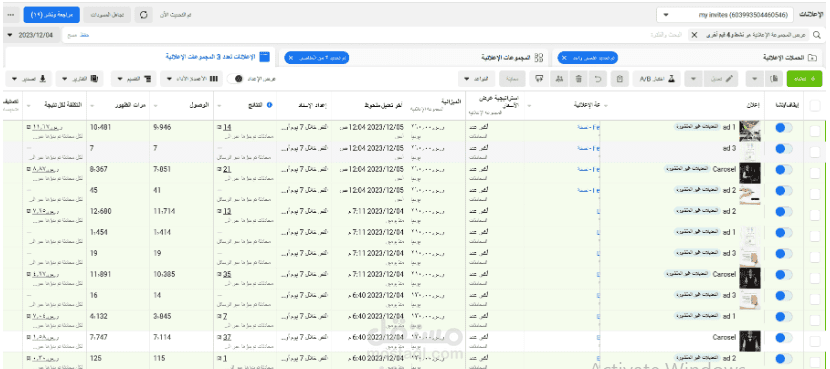
Task: Click the undo arrow icon
Action: [x=599, y=79]
